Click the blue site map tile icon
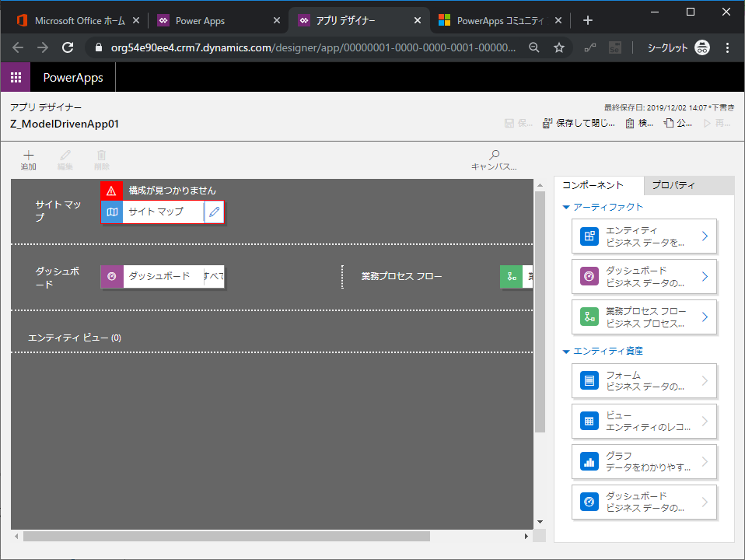 (112, 212)
